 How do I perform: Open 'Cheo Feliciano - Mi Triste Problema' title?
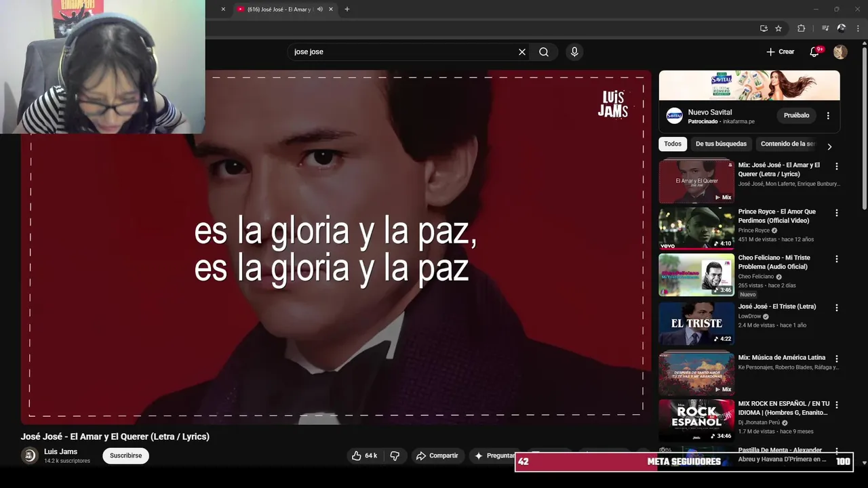point(774,262)
